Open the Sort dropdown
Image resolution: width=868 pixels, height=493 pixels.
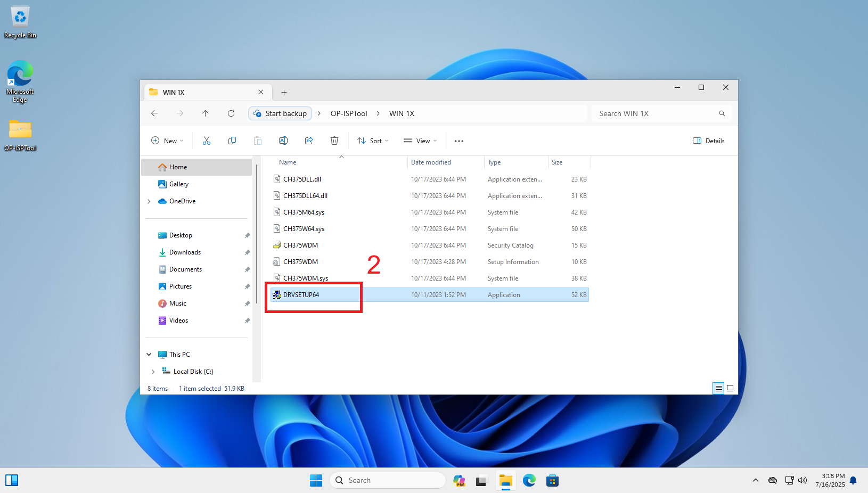(x=373, y=141)
